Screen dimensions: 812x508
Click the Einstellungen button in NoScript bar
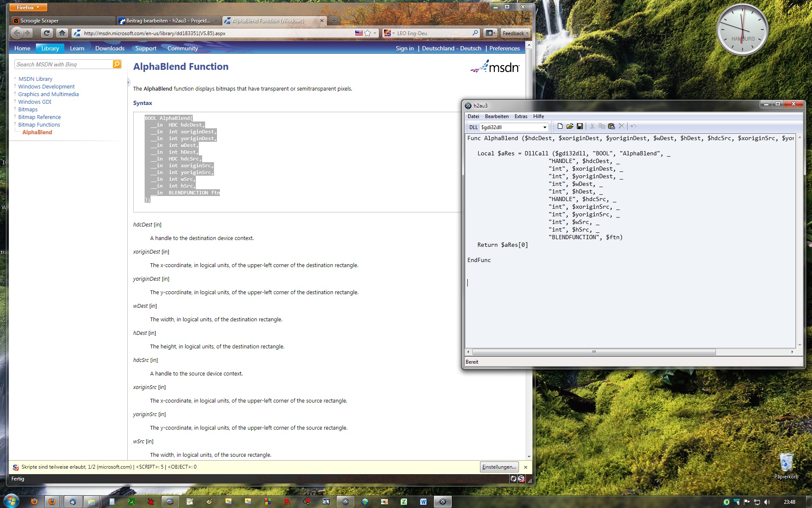coord(499,467)
